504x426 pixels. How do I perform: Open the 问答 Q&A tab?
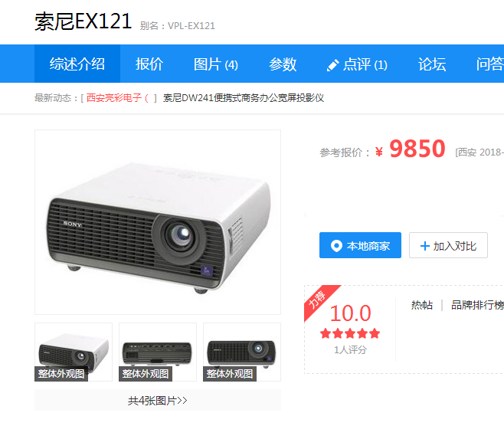pos(489,64)
